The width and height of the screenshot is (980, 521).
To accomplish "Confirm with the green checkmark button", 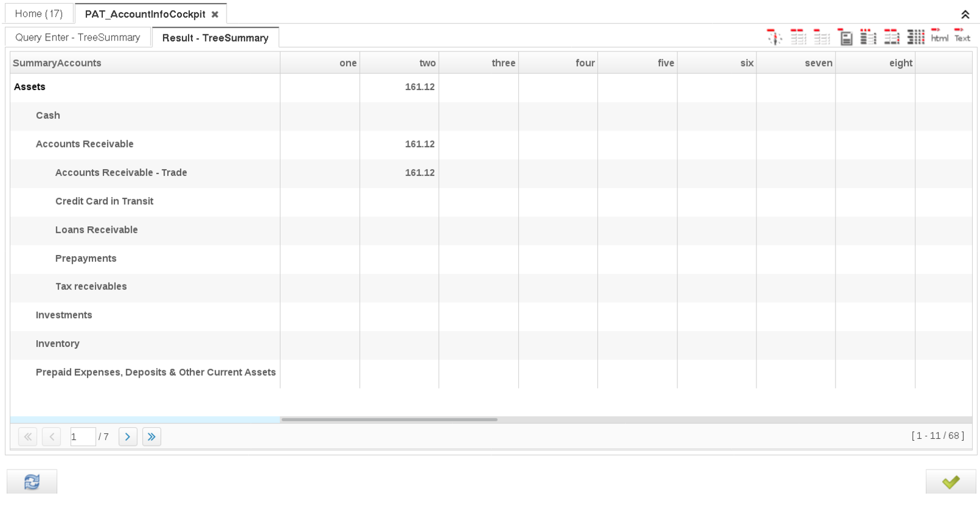I will (951, 482).
